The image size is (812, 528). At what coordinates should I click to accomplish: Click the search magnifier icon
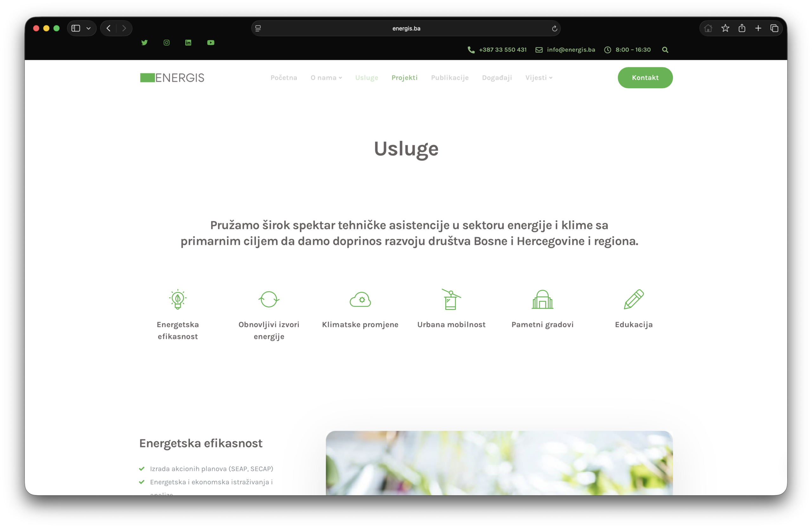665,50
